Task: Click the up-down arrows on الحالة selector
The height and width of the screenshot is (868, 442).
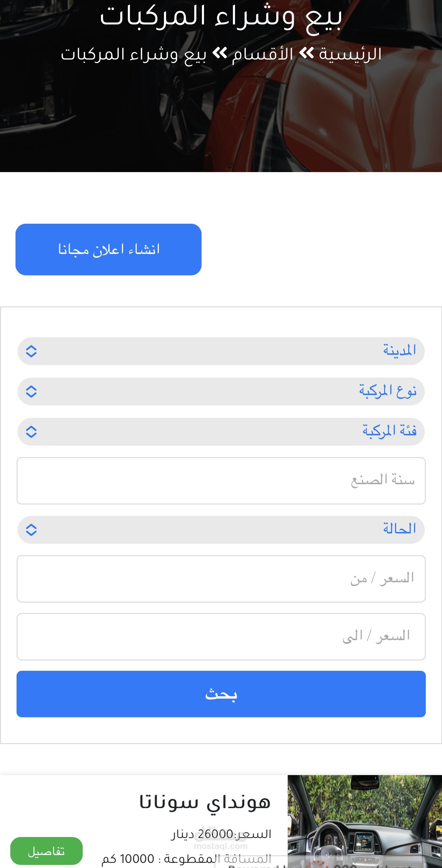Action: [31, 530]
